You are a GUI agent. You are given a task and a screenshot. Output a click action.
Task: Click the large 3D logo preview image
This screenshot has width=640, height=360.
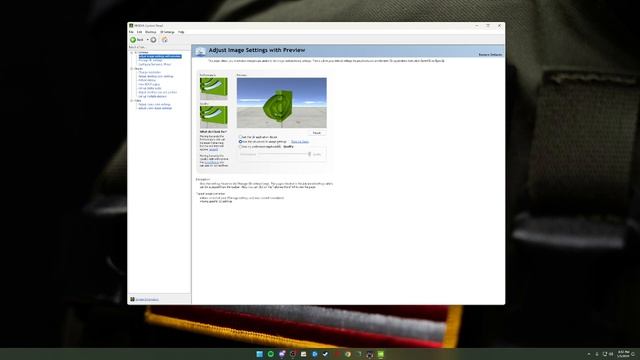pos(282,103)
